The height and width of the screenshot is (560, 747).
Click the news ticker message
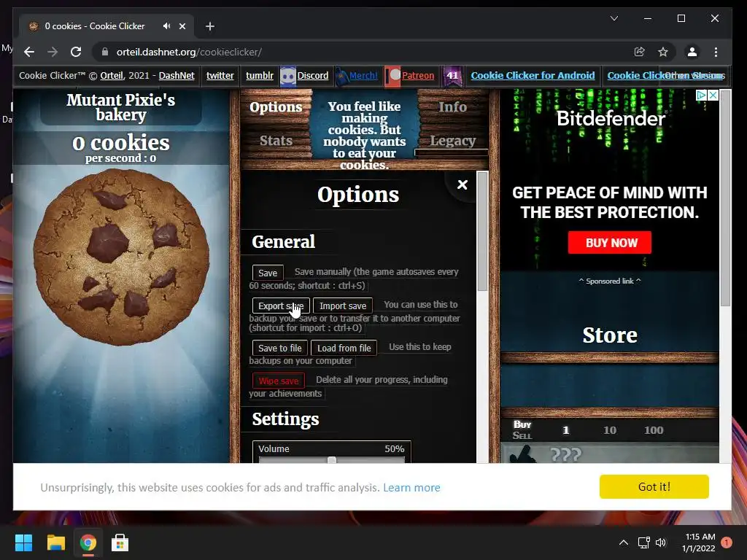pyautogui.click(x=365, y=135)
